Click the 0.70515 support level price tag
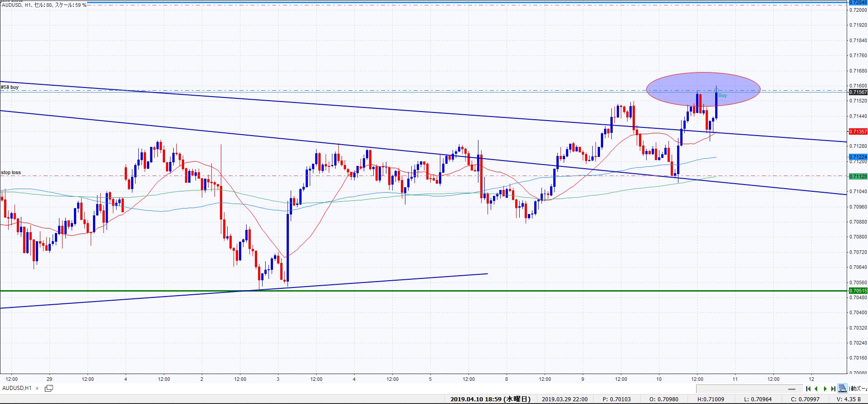 [858, 291]
